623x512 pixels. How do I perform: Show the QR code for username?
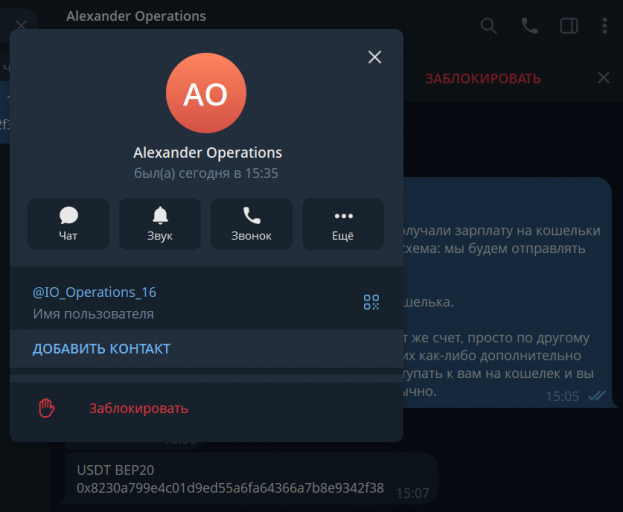click(371, 302)
